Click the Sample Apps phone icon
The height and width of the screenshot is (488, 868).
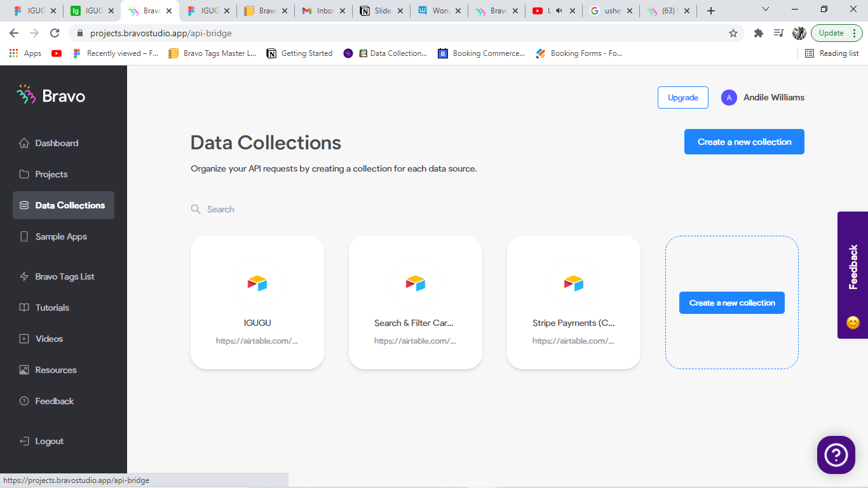pyautogui.click(x=24, y=236)
